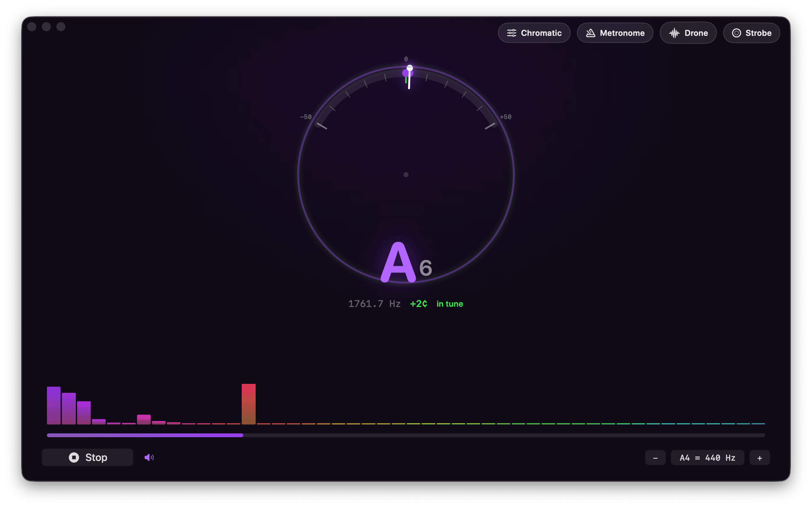The image size is (812, 508).
Task: Click the 1761.7 Hz frequency readout
Action: [374, 304]
